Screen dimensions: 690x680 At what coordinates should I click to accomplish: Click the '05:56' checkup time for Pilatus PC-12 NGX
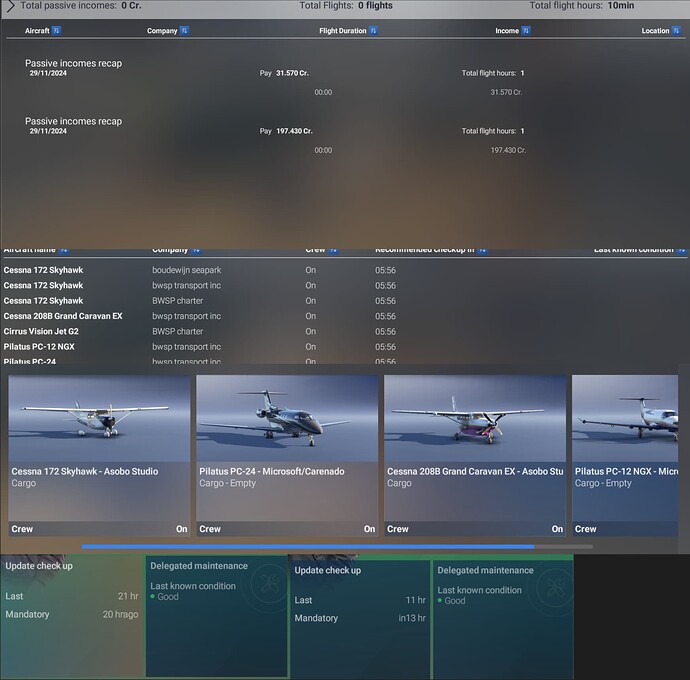(385, 347)
